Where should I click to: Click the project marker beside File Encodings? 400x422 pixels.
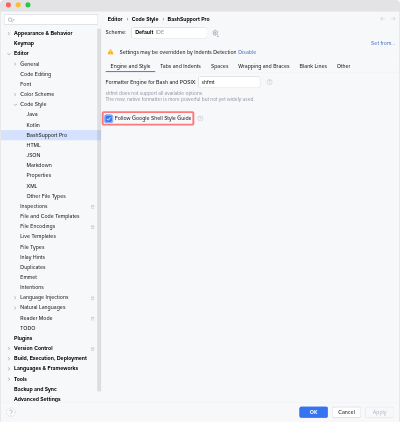point(93,227)
